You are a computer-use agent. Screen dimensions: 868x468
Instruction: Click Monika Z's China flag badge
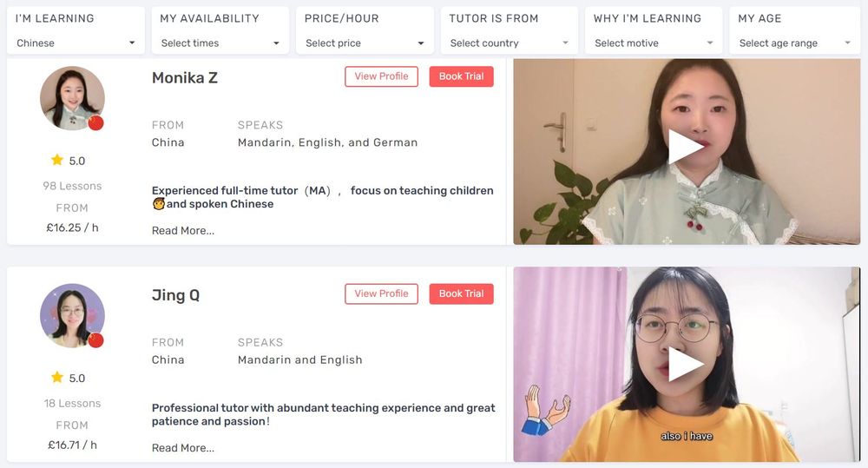[x=95, y=122]
